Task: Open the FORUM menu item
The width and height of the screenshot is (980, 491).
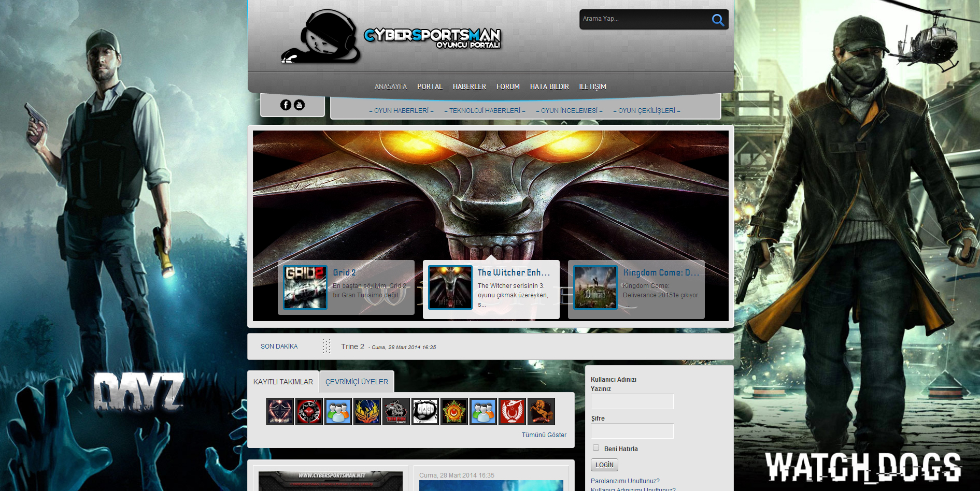Action: [508, 86]
